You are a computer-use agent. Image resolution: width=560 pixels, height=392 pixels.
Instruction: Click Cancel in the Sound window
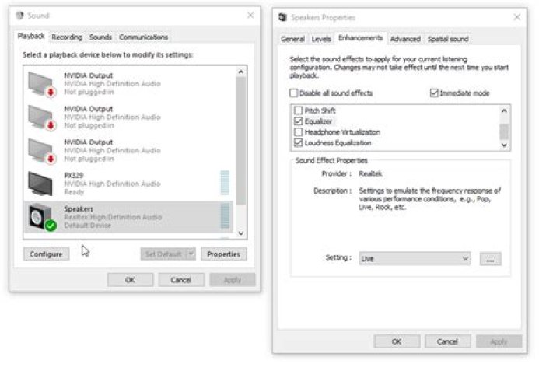point(181,279)
